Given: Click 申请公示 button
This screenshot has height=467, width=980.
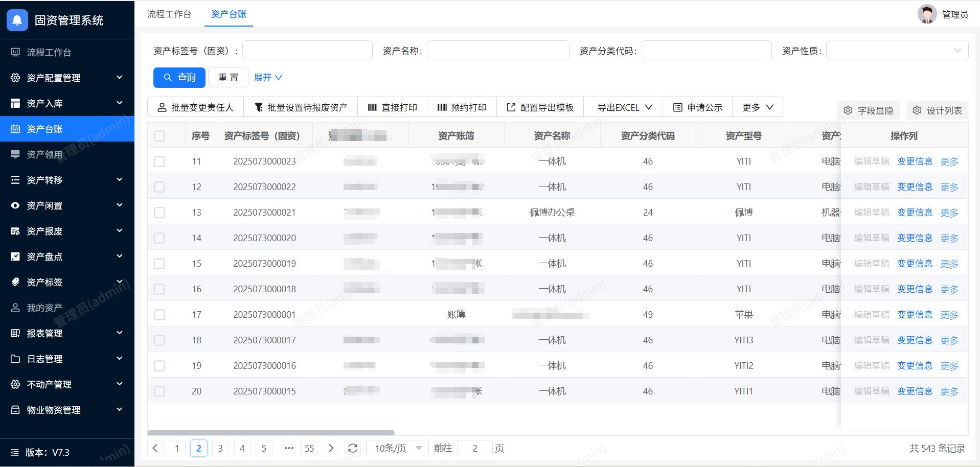Looking at the screenshot, I should 697,107.
